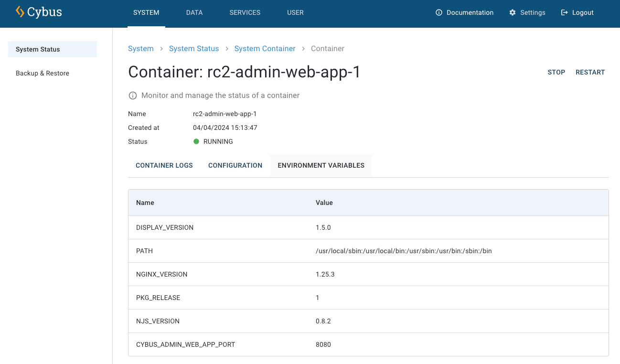Open System Container breadcrumb link

265,49
